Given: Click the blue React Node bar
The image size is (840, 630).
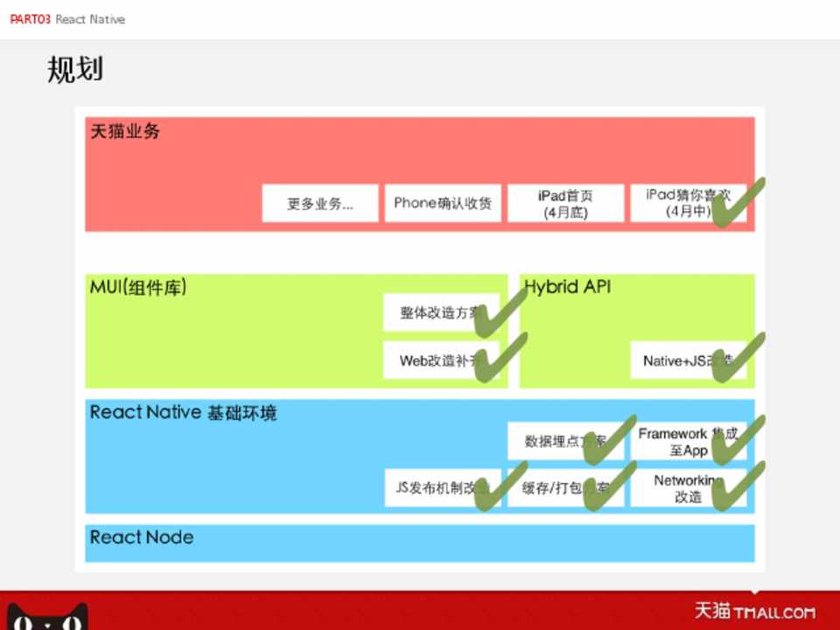Looking at the screenshot, I should (x=420, y=542).
